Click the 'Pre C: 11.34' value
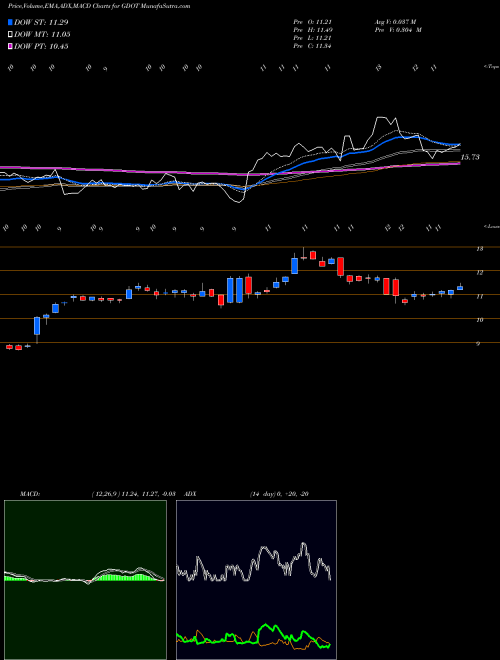Viewport: 500px width, 660px height. pos(312,46)
